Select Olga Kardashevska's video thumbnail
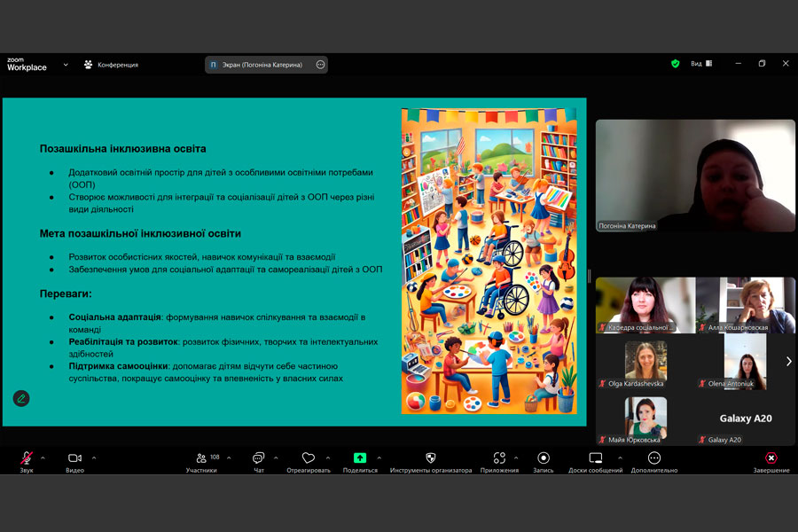The image size is (798, 532). [645, 364]
